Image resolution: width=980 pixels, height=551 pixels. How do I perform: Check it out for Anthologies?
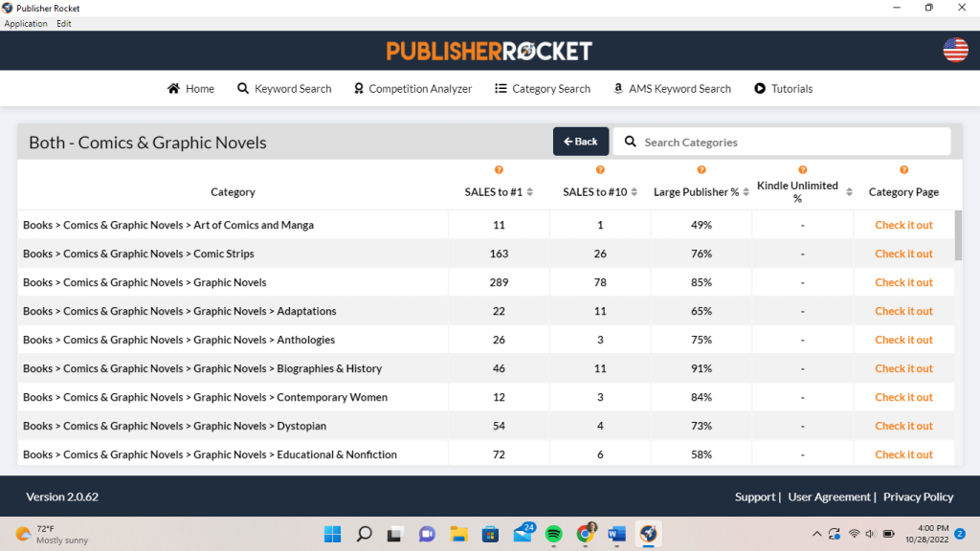(903, 340)
